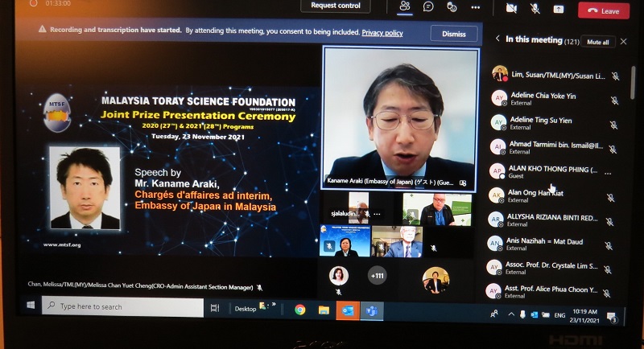This screenshot has height=349, width=644.
Task: Click muted mic icon beside Anis Nazihah
Action: [609, 245]
